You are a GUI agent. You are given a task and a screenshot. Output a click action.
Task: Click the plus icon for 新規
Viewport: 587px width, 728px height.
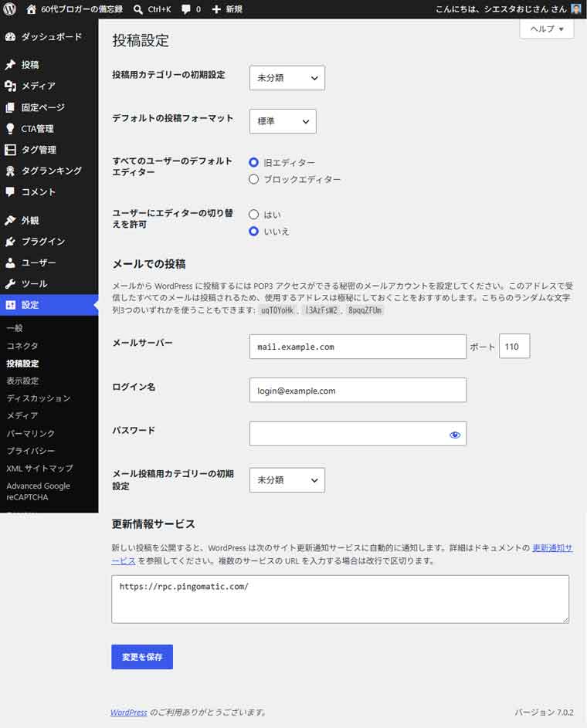pyautogui.click(x=216, y=9)
